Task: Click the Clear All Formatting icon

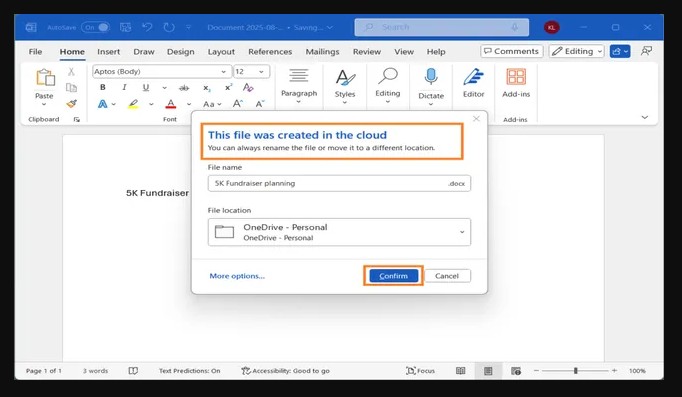Action: 248,87
